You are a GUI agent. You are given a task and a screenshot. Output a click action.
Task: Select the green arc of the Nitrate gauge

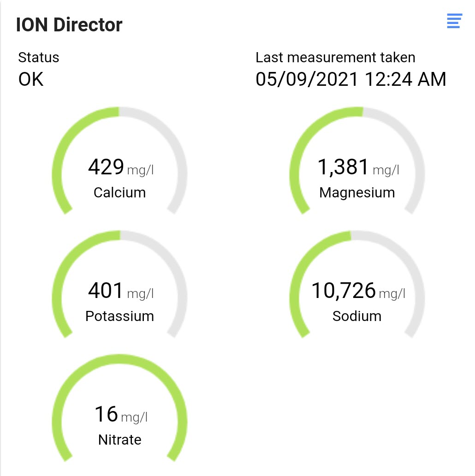tap(119, 359)
